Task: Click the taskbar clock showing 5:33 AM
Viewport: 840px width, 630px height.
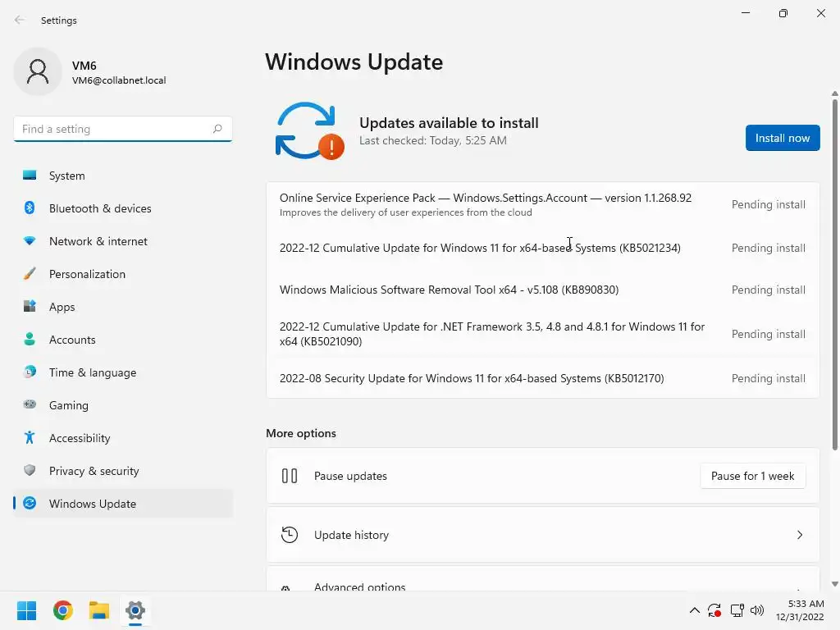Action: click(x=801, y=610)
